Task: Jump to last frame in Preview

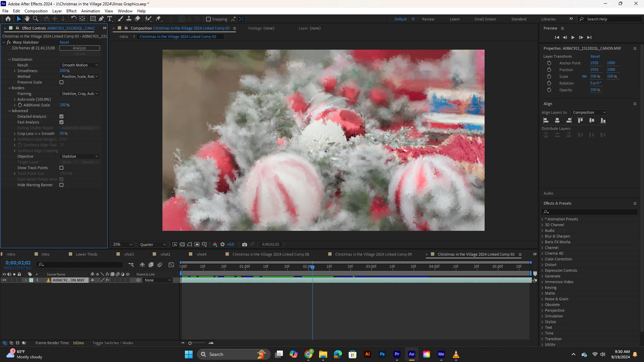Action: [589, 38]
